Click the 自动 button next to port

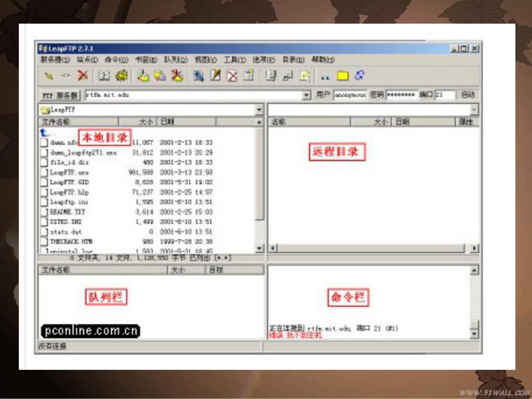pos(468,95)
